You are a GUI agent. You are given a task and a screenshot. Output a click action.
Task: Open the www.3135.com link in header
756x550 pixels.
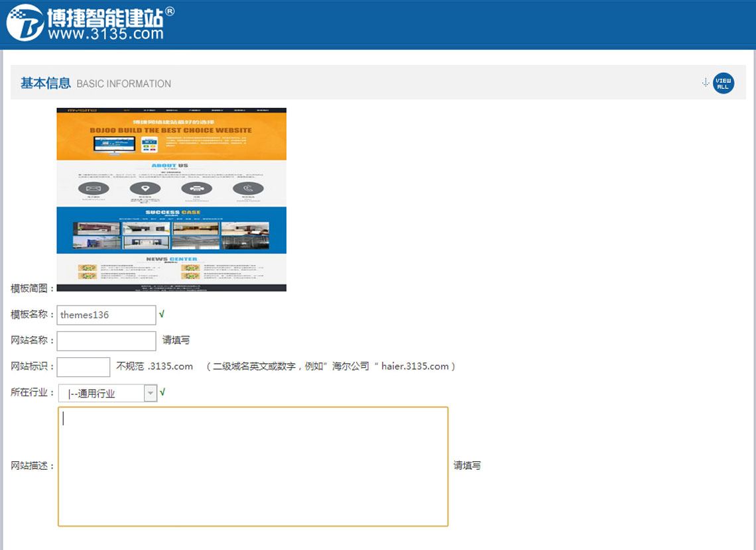105,34
